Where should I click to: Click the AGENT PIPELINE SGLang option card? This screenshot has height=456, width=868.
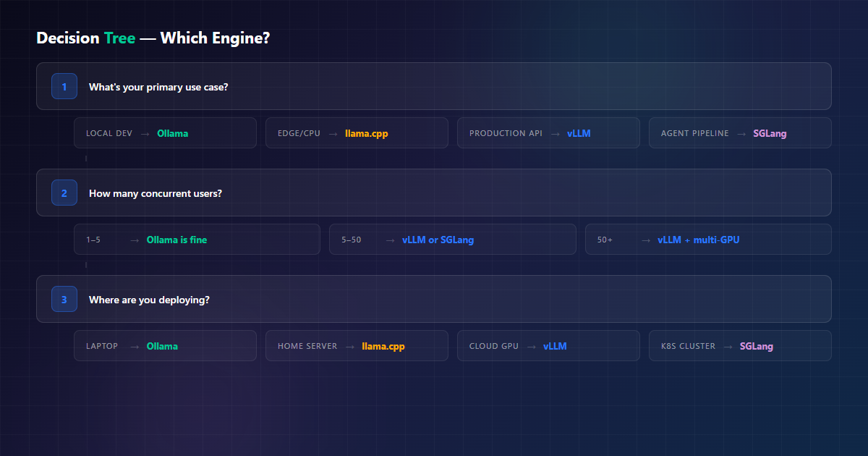(740, 133)
